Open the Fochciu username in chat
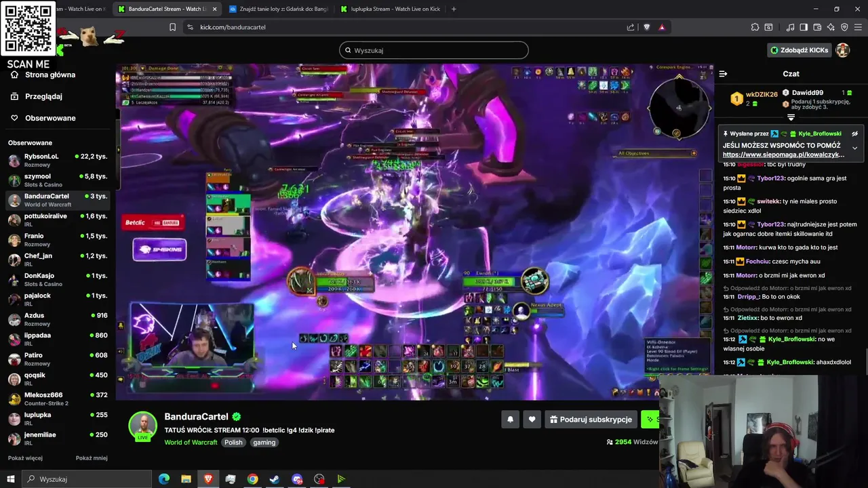Screen dimensions: 868x488 [x=758, y=262]
